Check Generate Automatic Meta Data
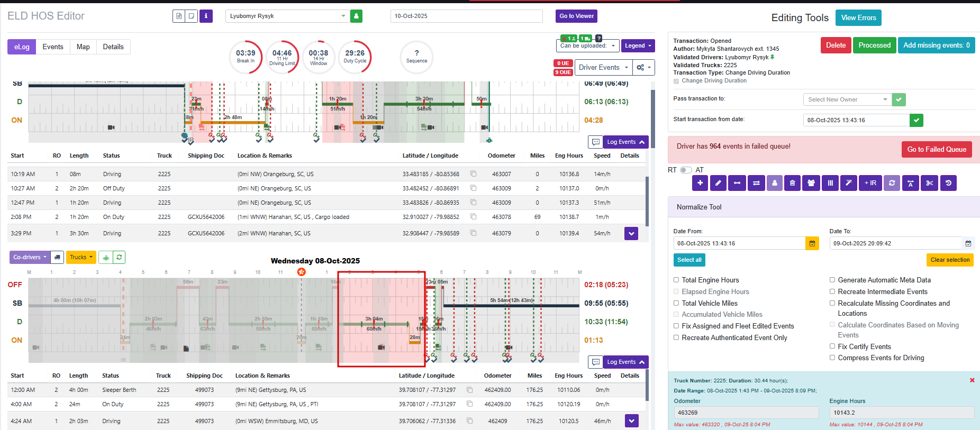 pos(832,280)
